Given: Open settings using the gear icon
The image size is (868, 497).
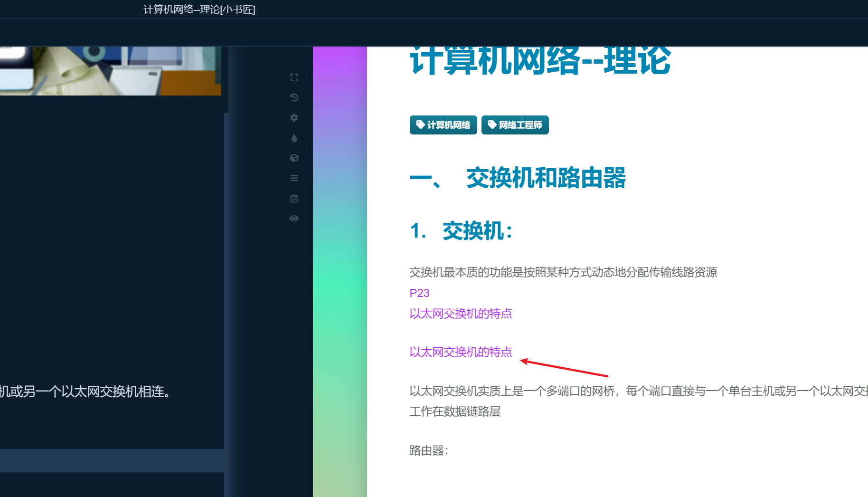Looking at the screenshot, I should 294,117.
